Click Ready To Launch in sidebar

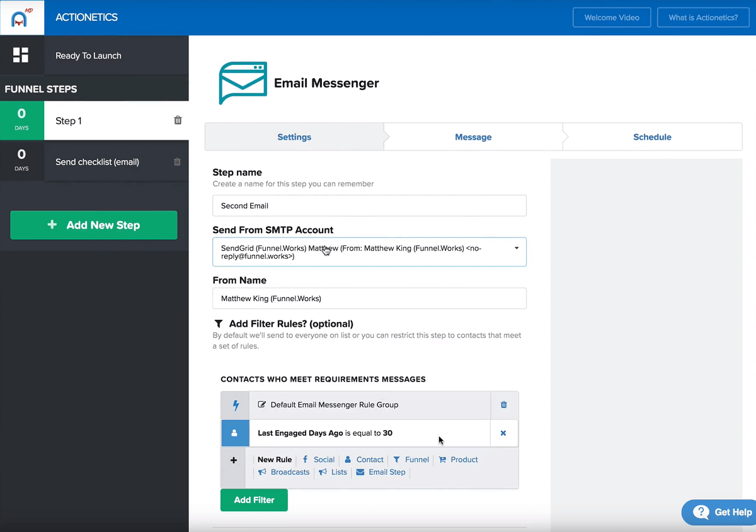(88, 55)
